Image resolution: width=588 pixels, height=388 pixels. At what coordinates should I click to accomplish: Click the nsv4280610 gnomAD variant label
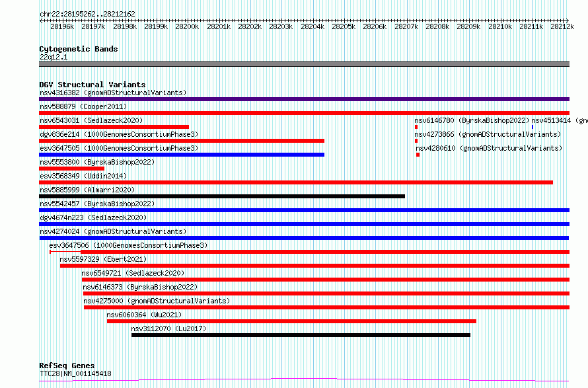[489, 148]
